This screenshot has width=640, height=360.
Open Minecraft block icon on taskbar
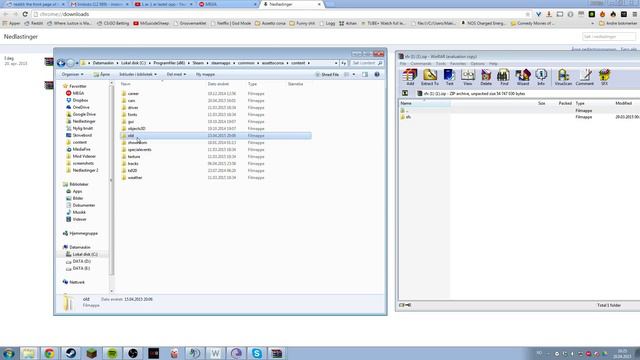91,353
